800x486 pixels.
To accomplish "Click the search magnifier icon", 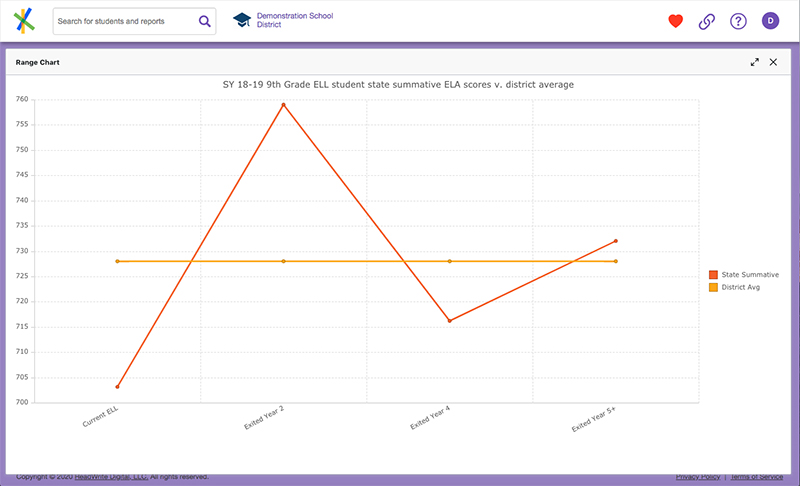I will [x=204, y=21].
